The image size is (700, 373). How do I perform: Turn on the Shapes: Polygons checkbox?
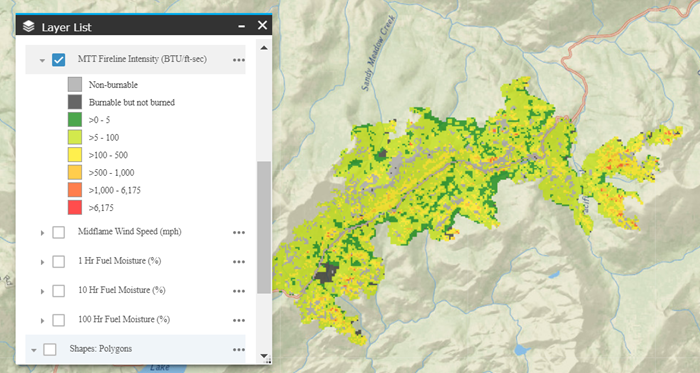click(50, 349)
